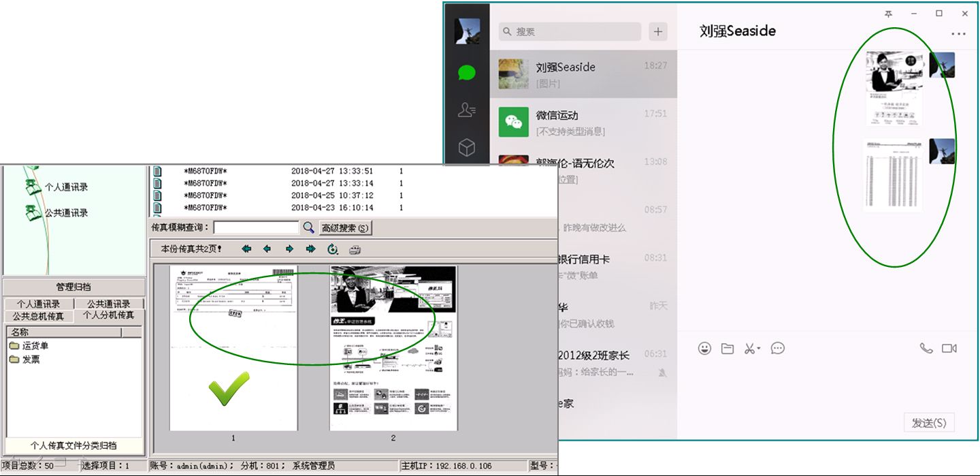
Task: Rotate the fax page
Action: click(333, 249)
